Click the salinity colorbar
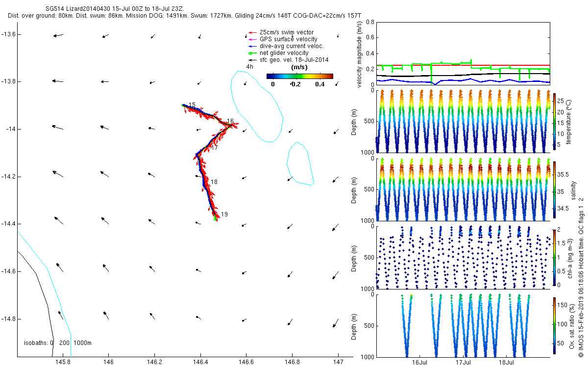The height and width of the screenshot is (368, 588). (554, 189)
